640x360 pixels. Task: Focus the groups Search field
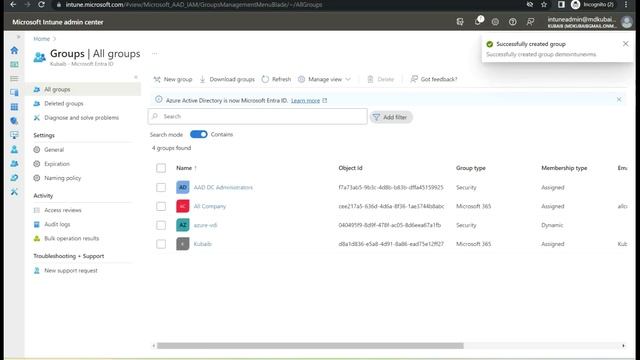pos(258,116)
